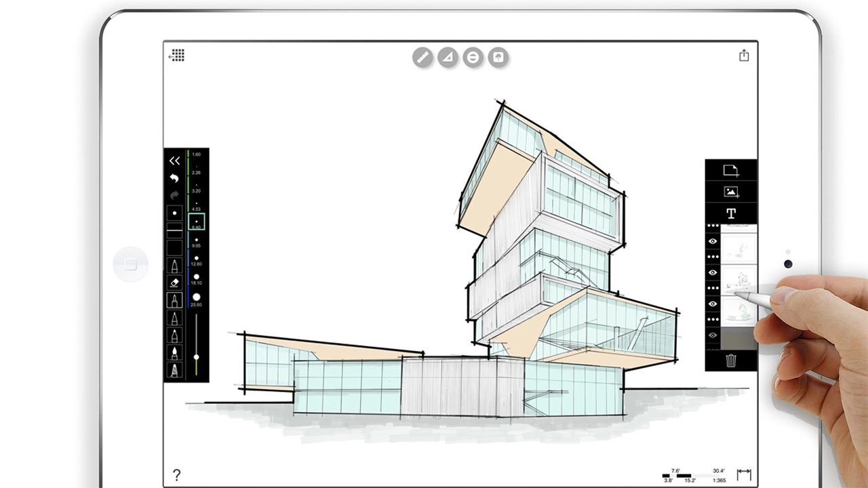
Task: Set pen size to 9.05
Action: pyautogui.click(x=196, y=243)
